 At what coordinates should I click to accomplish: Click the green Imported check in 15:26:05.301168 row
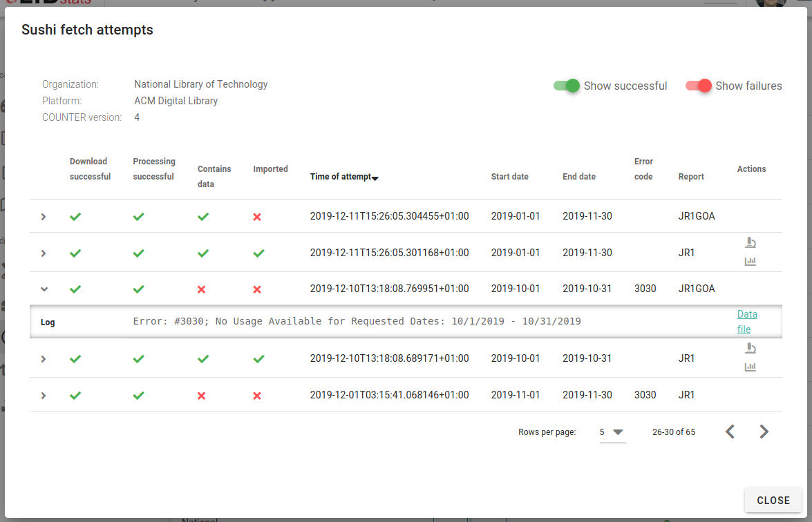[x=258, y=253]
